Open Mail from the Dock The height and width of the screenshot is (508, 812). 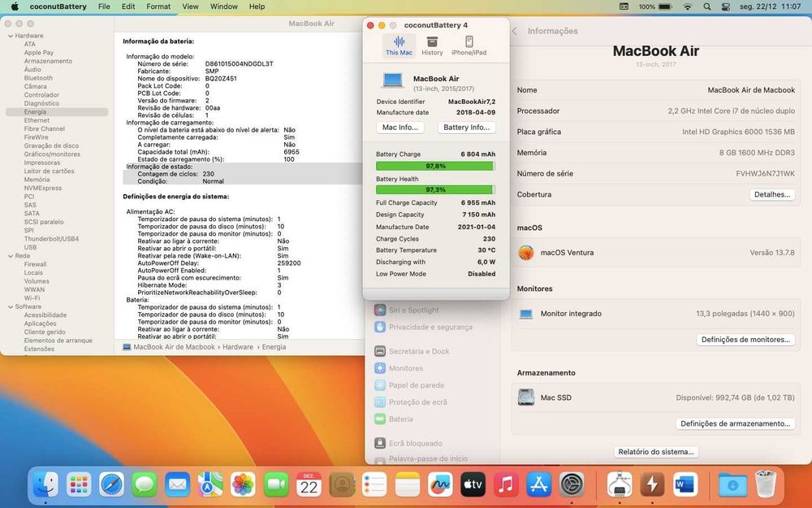pyautogui.click(x=177, y=484)
